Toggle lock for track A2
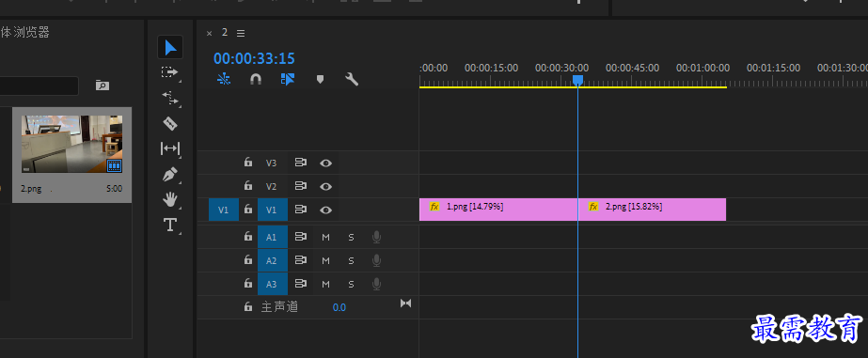This screenshot has height=358, width=868. pos(248,260)
